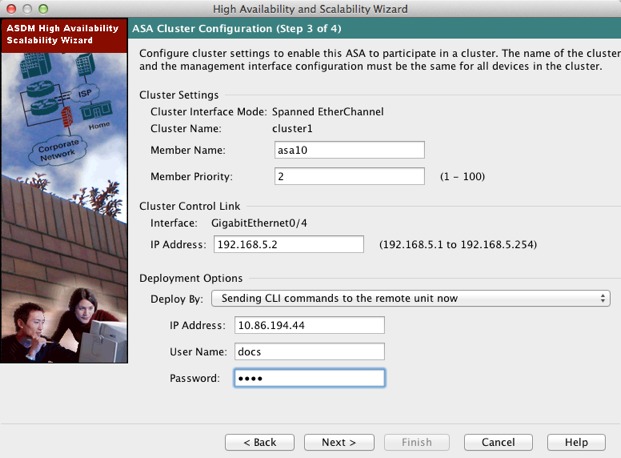Click the Member Priority input field
This screenshot has width=621, height=458.
pyautogui.click(x=349, y=176)
